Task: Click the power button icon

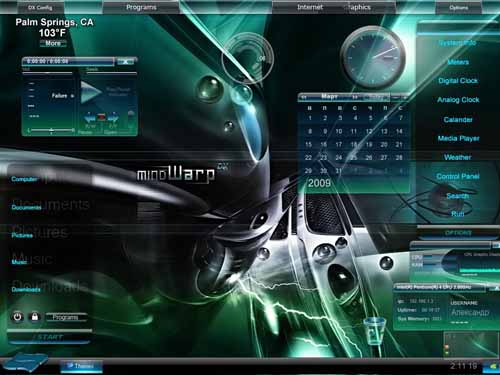Action: 17,316
